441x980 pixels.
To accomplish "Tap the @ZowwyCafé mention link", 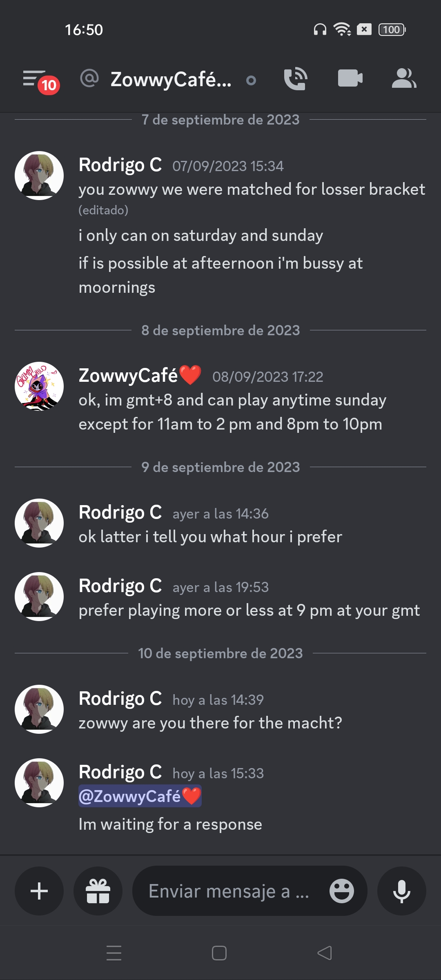I will pyautogui.click(x=140, y=796).
